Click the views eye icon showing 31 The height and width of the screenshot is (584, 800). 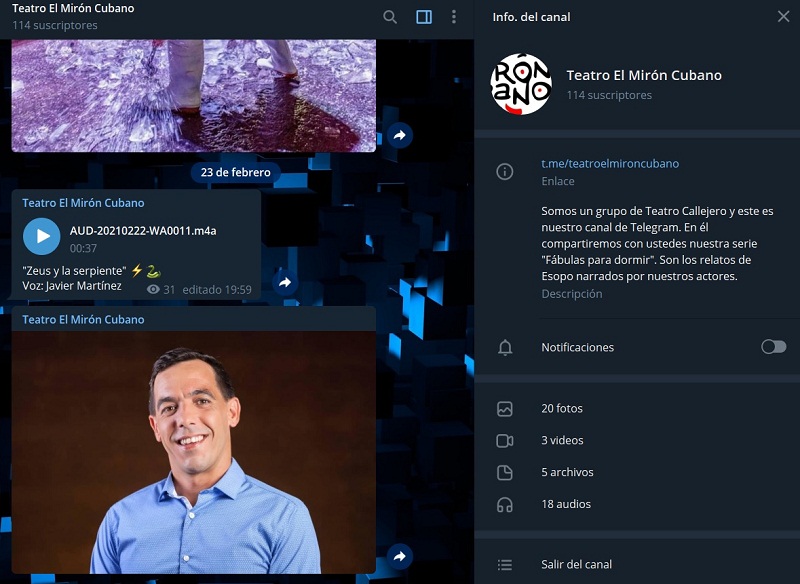coord(153,290)
